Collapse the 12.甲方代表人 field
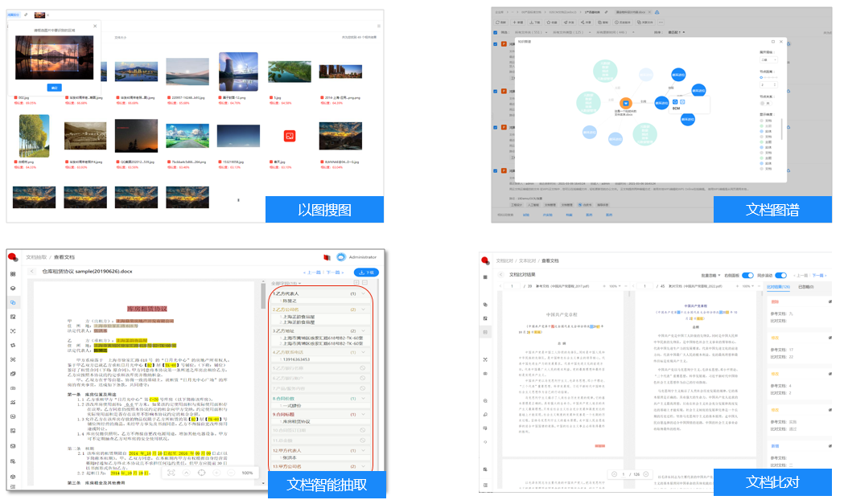The image size is (844, 504). pyautogui.click(x=364, y=450)
